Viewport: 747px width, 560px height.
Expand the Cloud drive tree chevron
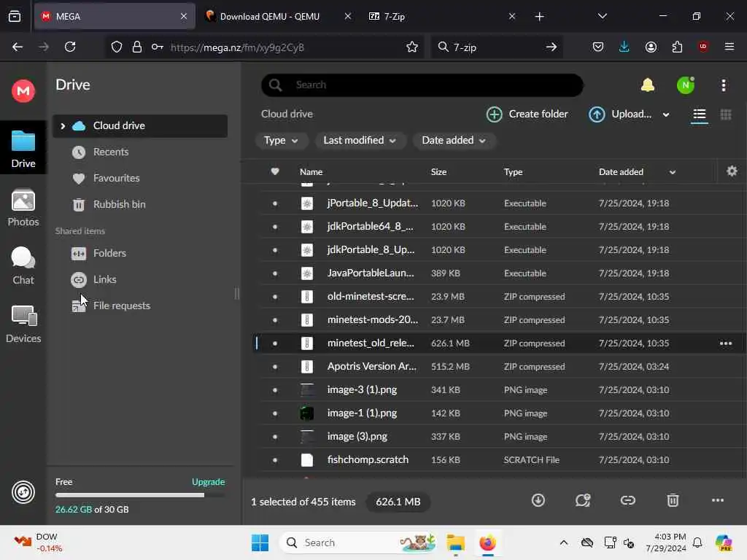click(x=63, y=125)
